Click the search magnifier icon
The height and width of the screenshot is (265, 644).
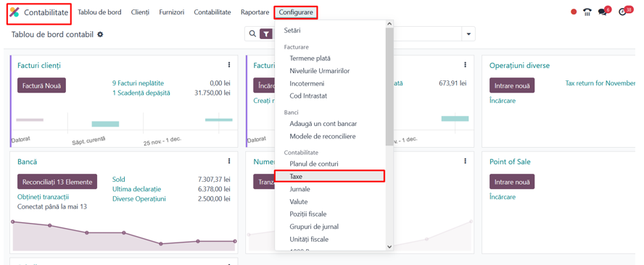click(x=252, y=33)
